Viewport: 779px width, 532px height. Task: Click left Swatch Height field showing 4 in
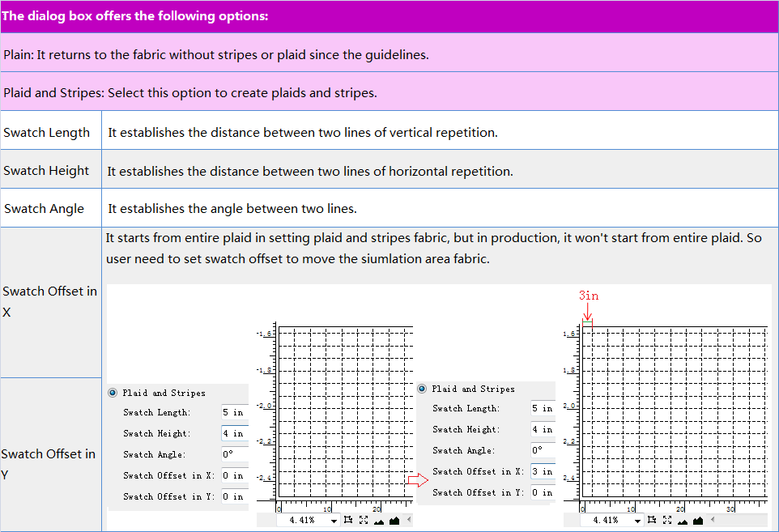[x=233, y=433]
